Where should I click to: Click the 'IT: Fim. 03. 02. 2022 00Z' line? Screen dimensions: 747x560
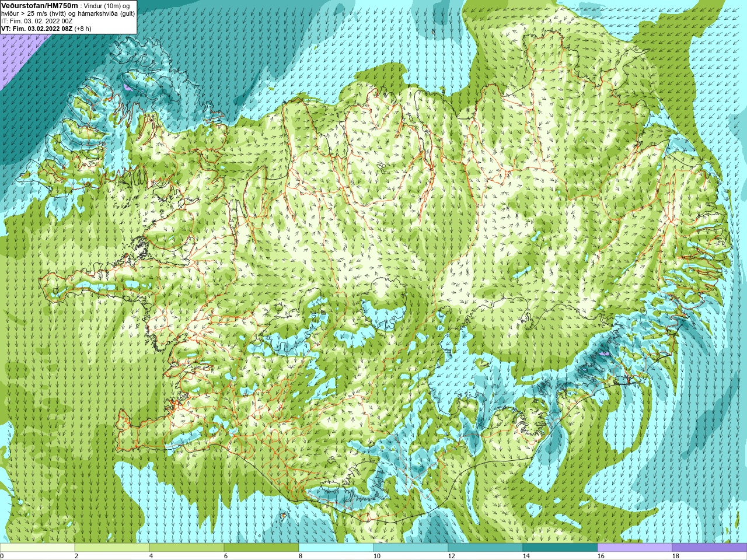[x=37, y=20]
